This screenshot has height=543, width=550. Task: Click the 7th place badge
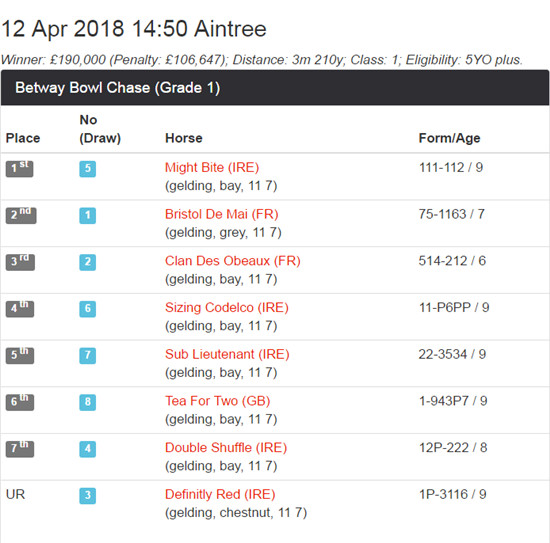20,449
